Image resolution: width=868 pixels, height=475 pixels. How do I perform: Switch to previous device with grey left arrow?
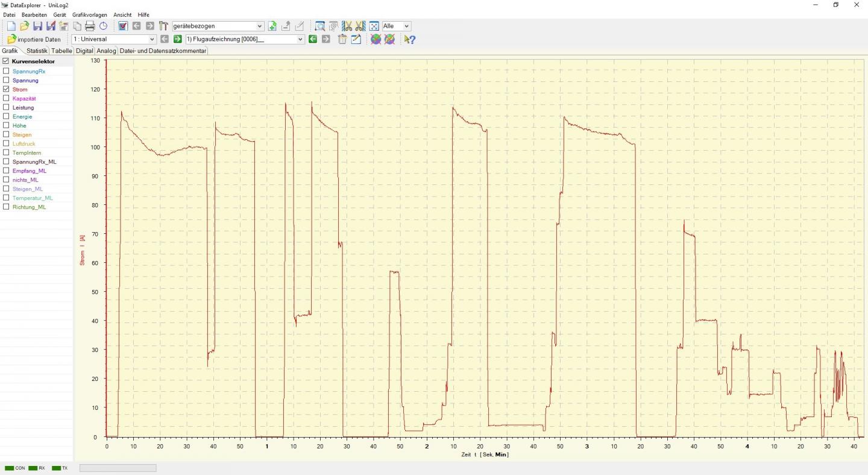point(136,26)
